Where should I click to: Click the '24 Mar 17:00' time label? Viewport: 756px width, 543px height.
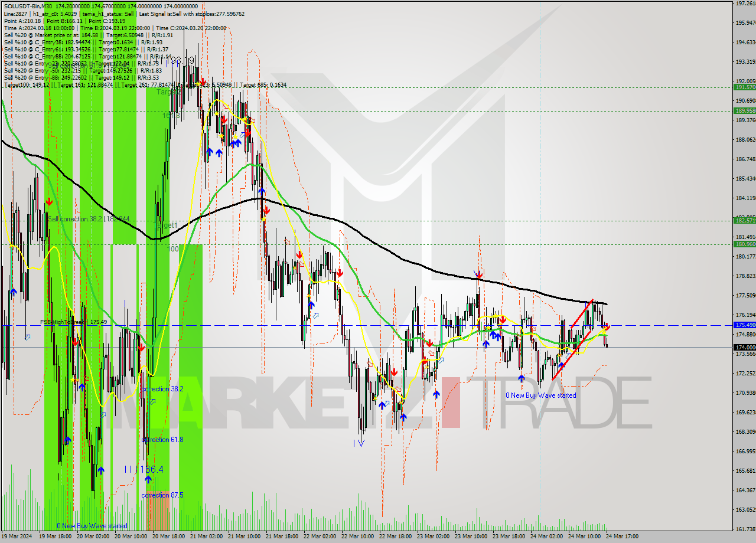[x=621, y=537]
